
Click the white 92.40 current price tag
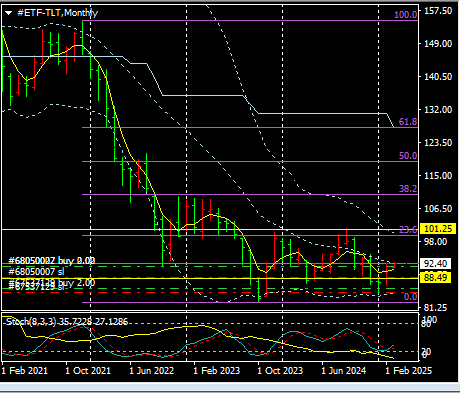tap(435, 264)
